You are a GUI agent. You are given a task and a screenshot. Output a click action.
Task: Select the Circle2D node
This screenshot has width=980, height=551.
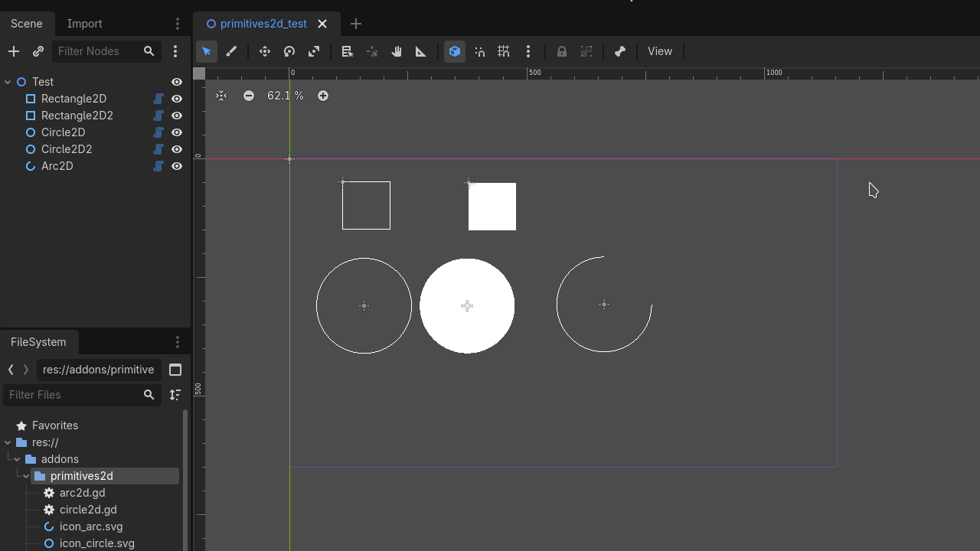pos(63,132)
